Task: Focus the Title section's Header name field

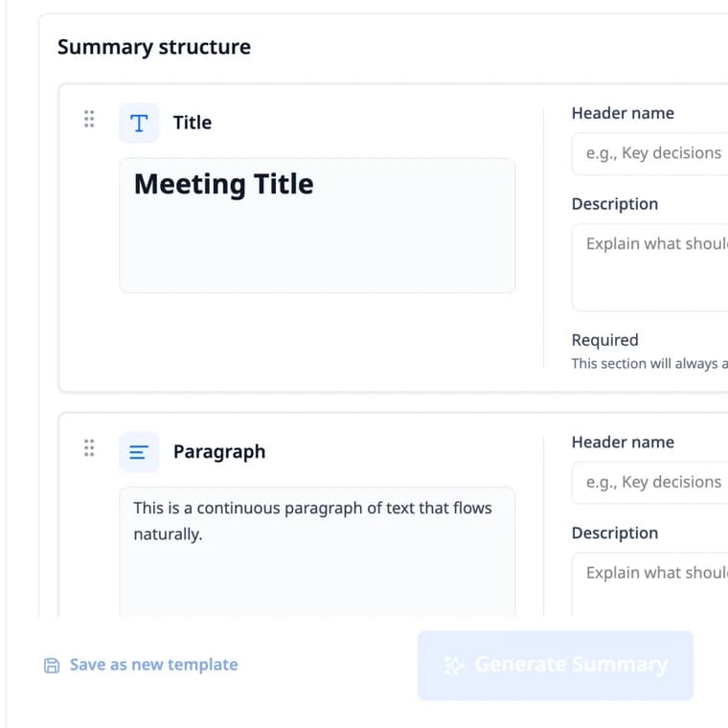Action: point(650,153)
